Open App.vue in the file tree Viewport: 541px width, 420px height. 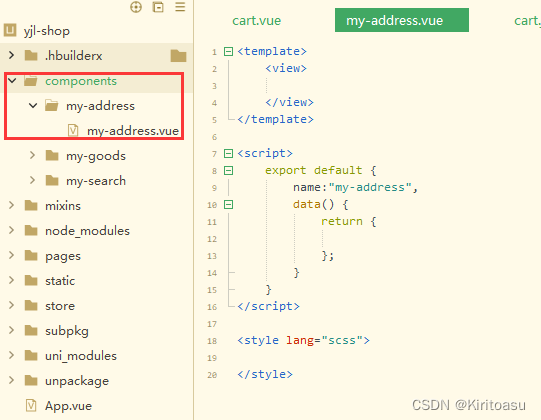(x=69, y=406)
